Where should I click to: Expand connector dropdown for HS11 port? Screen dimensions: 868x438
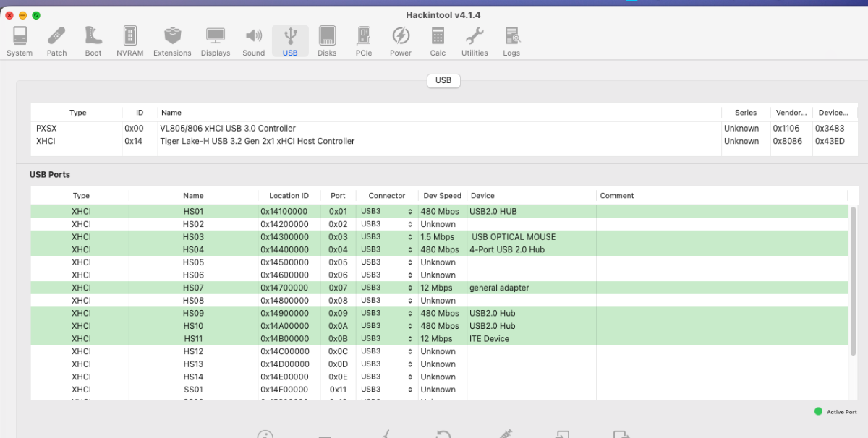(x=387, y=338)
